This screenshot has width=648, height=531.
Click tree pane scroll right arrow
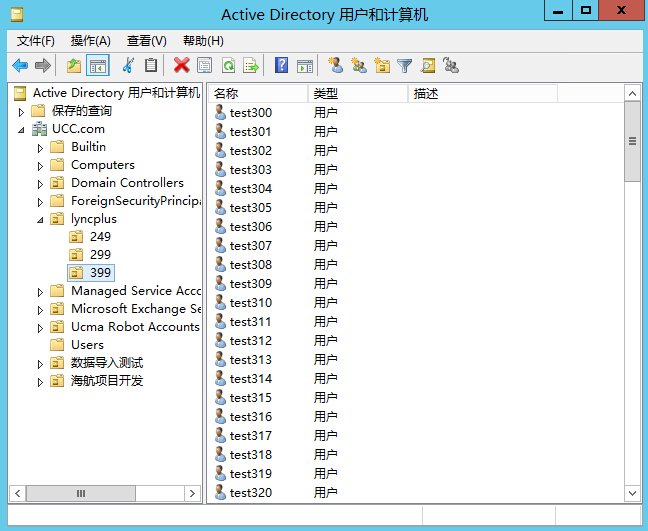pos(192,493)
